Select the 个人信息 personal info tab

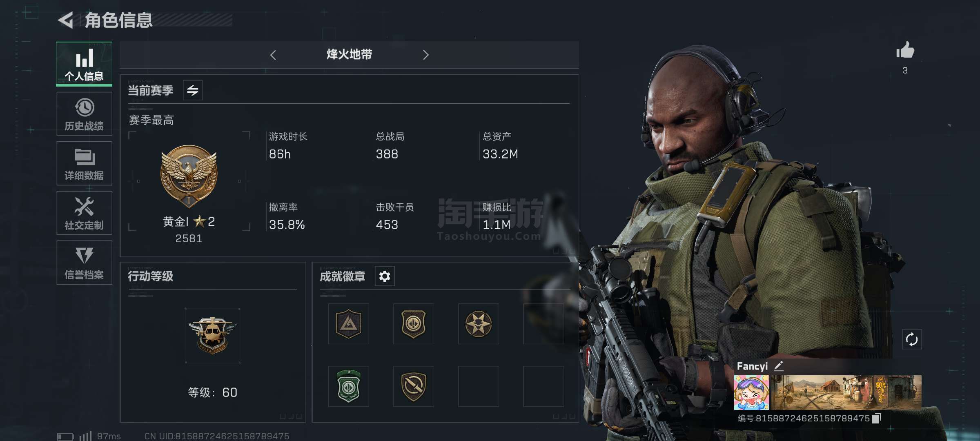[x=84, y=64]
